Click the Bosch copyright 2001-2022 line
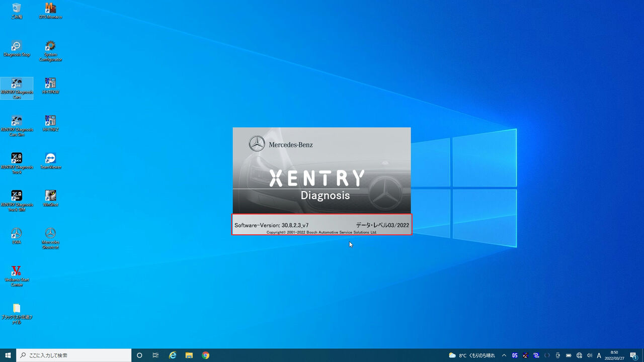Viewport: 644px width, 362px height. click(x=321, y=232)
